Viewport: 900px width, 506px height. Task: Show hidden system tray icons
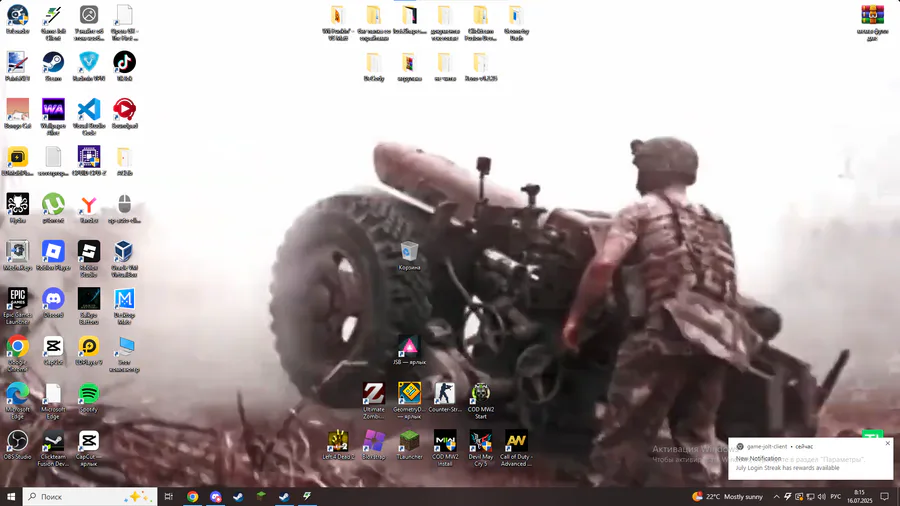[776, 497]
